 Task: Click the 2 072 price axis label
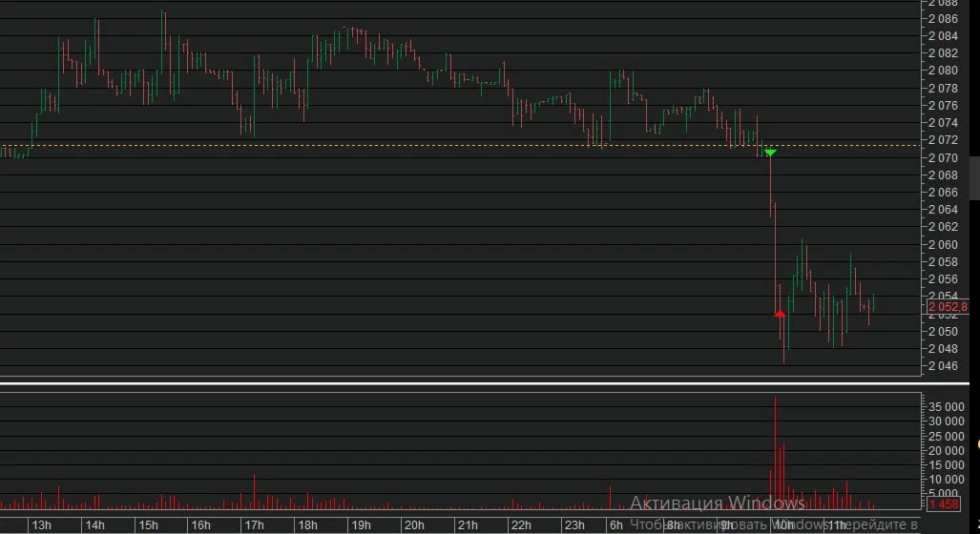[x=943, y=140]
